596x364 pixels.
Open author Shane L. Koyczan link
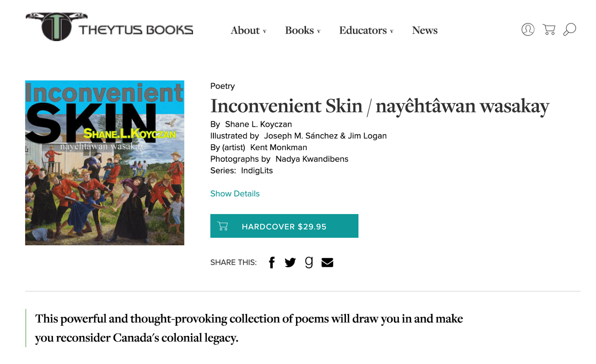(258, 124)
